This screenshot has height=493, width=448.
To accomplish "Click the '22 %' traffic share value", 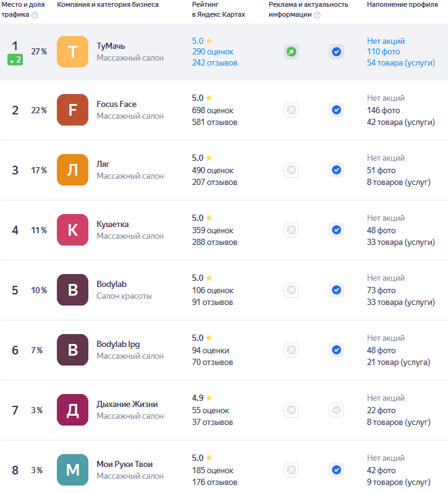I will [x=39, y=110].
